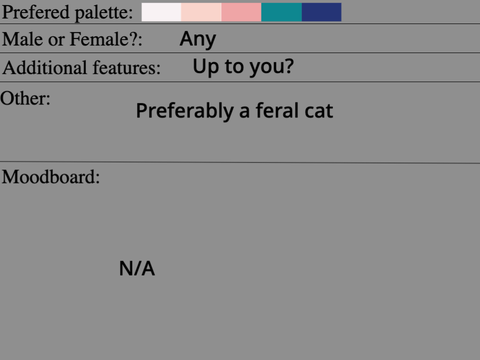Click the word 'features:' in third row
Screen dimensions: 480x360
click(x=127, y=68)
